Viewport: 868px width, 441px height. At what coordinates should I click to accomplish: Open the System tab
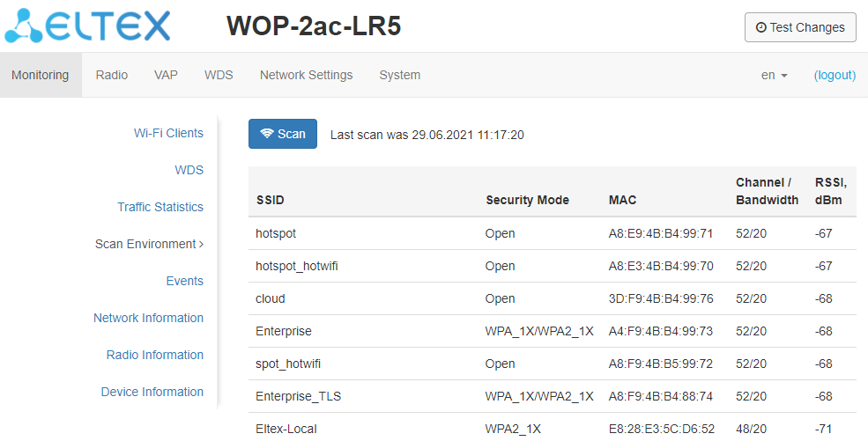(399, 75)
